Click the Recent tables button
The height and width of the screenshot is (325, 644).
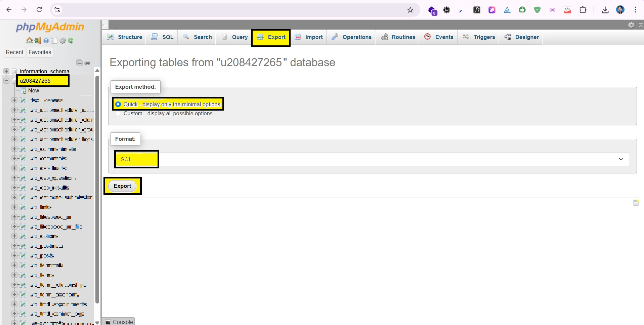coord(14,52)
